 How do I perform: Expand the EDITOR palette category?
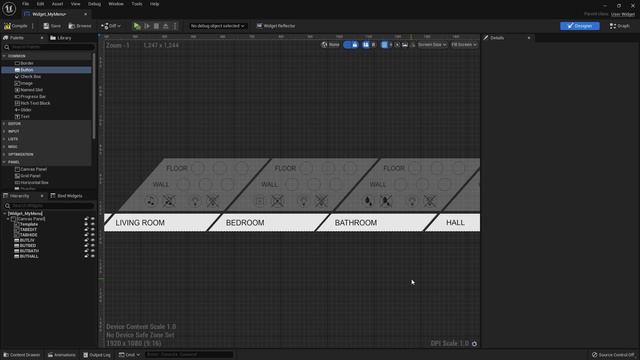click(4, 124)
